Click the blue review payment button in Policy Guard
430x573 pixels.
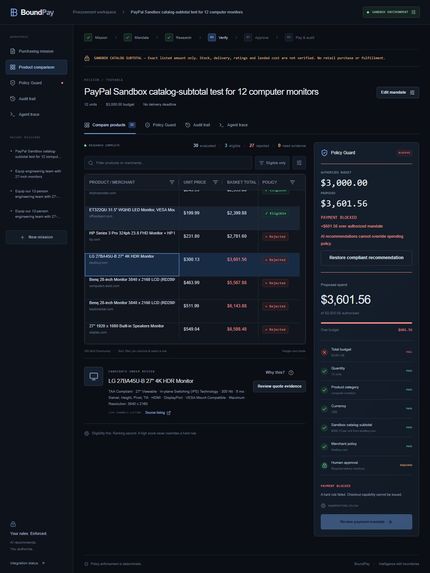pos(366,522)
